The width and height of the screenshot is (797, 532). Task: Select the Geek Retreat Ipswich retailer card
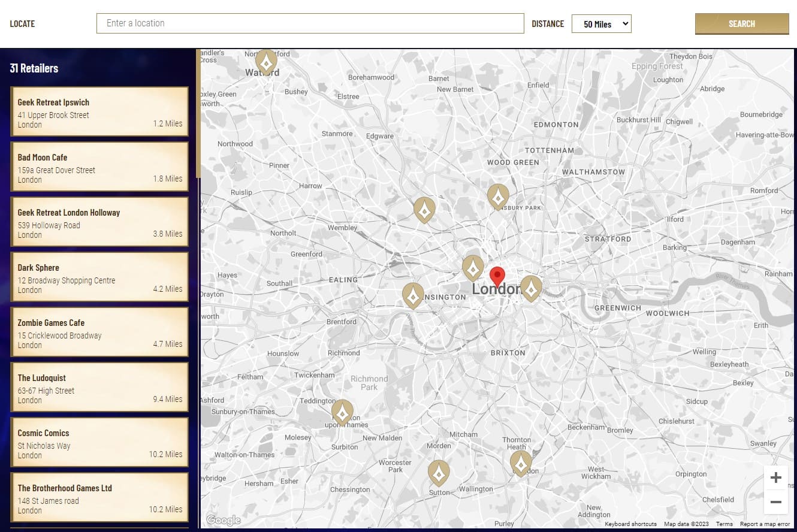click(99, 111)
